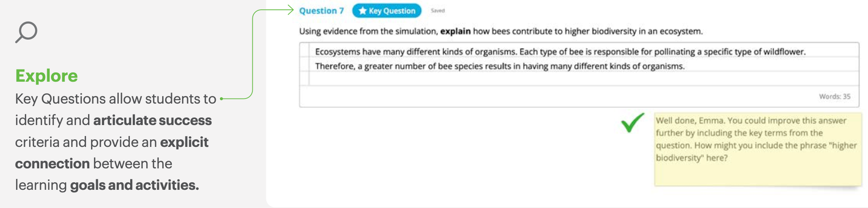The image size is (868, 208).
Task: Click the bold phrase goals and activities
Action: click(x=135, y=185)
